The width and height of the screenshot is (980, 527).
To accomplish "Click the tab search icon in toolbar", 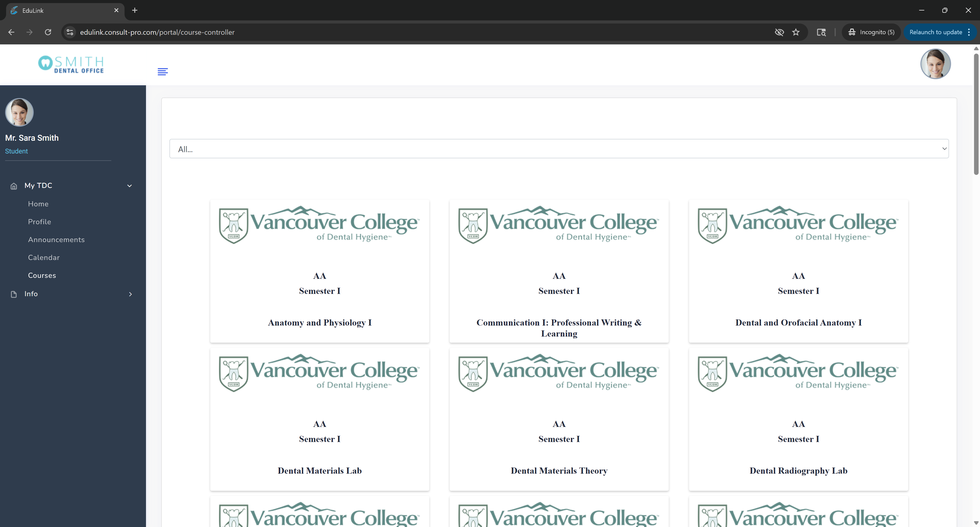I will pos(821,32).
